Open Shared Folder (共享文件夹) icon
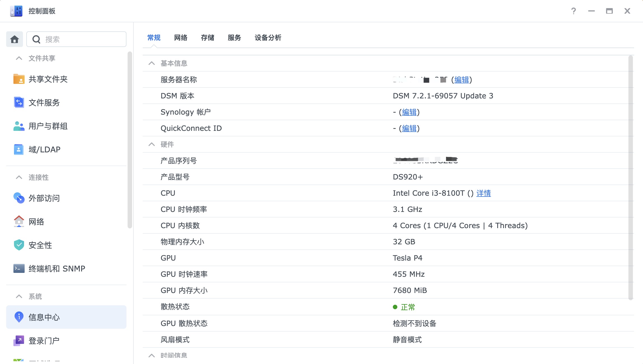This screenshot has height=364, width=643. 19,79
